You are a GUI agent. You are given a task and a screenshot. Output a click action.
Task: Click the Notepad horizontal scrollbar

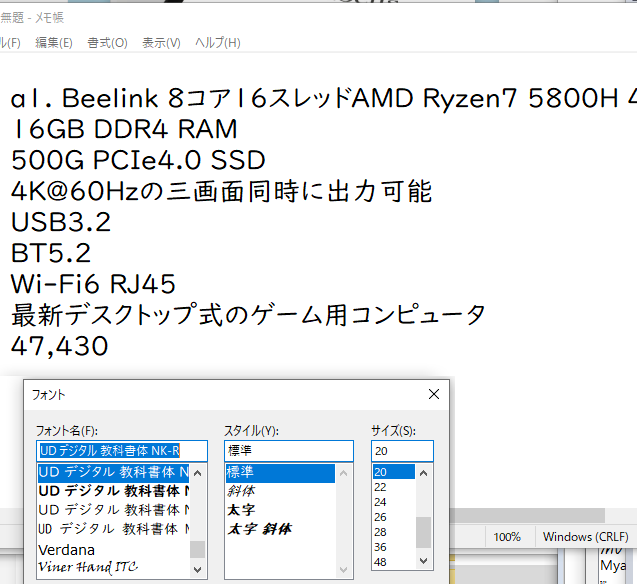pyautogui.click(x=527, y=516)
